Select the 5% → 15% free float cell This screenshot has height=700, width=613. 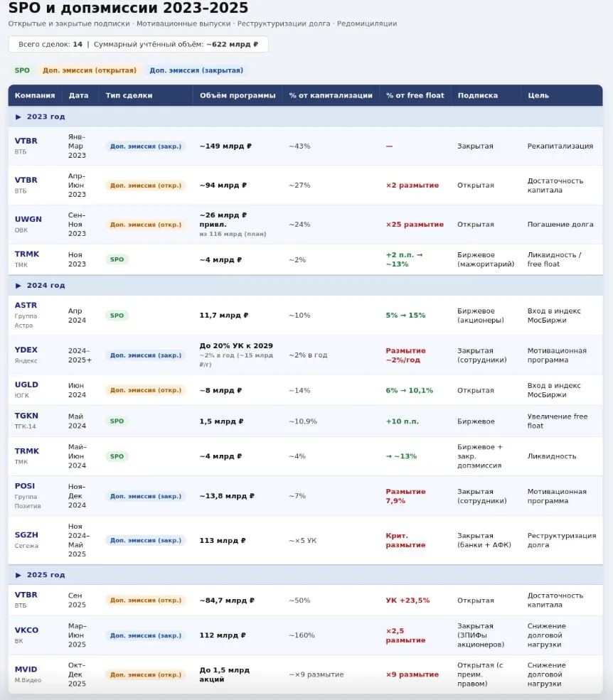[x=405, y=316]
